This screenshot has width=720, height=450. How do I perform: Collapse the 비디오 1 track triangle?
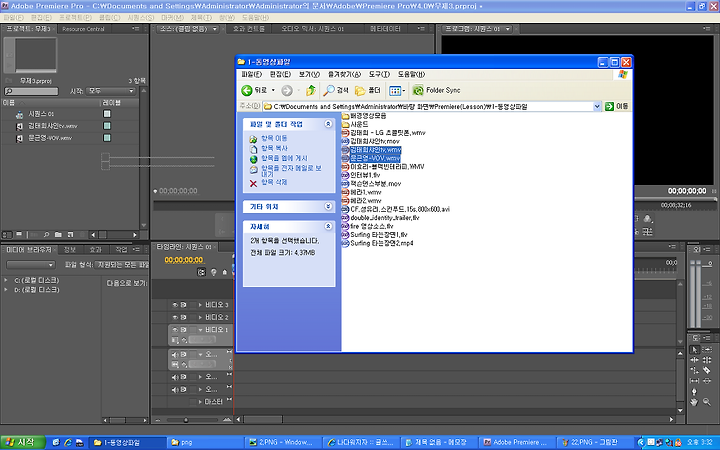tap(200, 330)
